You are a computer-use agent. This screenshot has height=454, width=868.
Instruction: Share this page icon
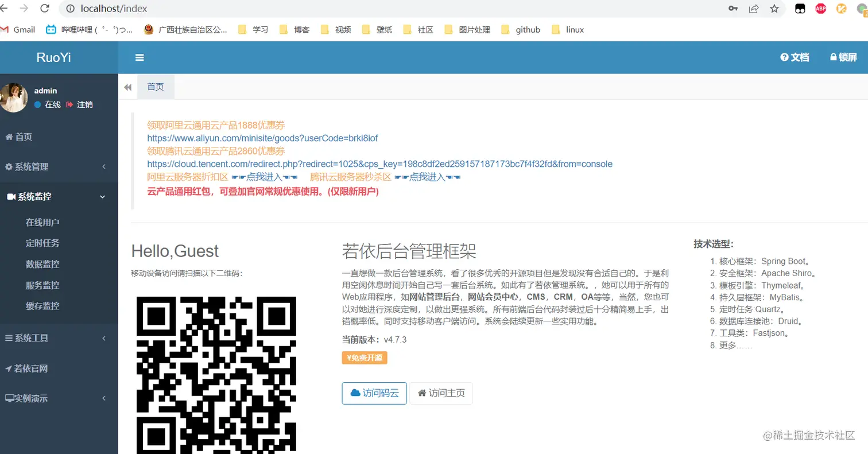click(x=754, y=9)
